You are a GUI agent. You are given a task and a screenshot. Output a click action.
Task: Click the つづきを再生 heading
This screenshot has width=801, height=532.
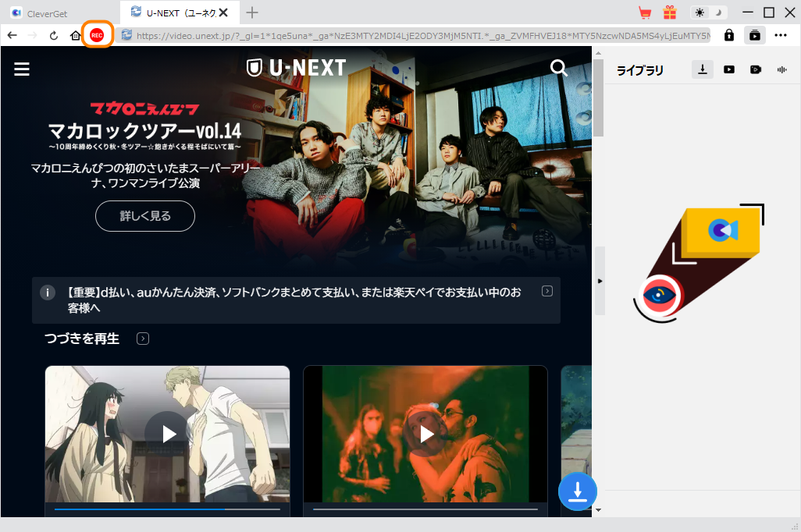(82, 339)
